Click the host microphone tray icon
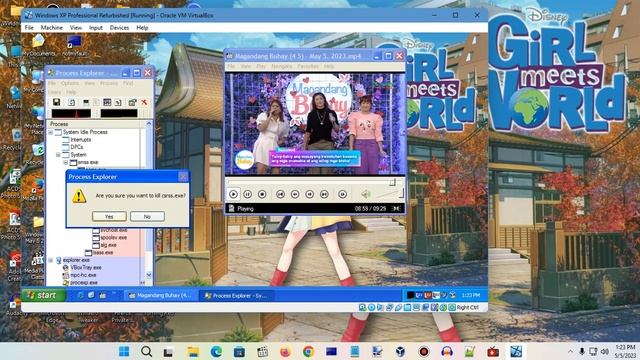Image resolution: width=640 pixels, height=360 pixels. point(582,351)
